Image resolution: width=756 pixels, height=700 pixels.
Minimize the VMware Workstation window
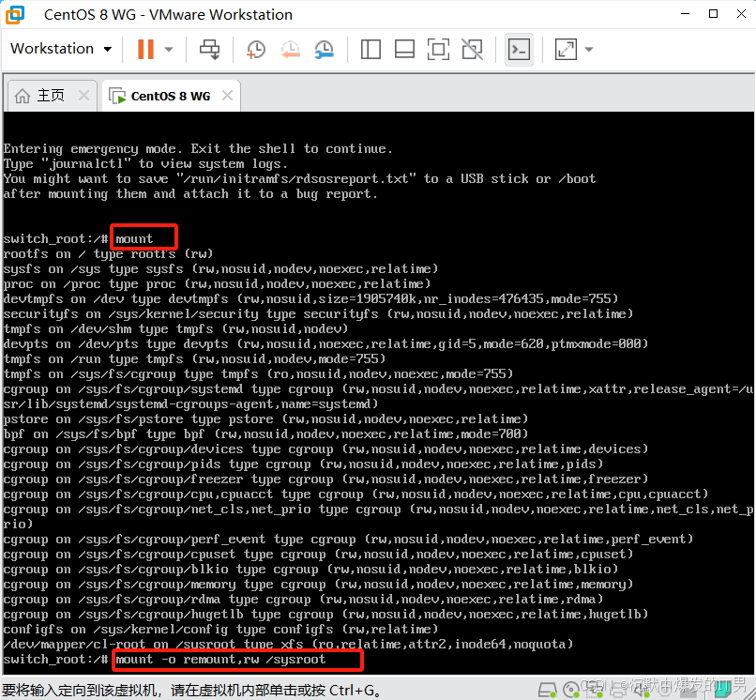point(685,14)
